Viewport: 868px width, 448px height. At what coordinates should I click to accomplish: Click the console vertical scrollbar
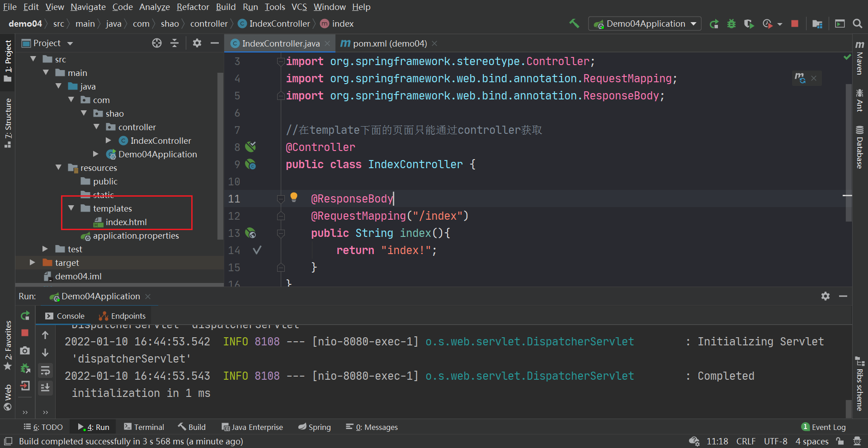click(849, 408)
